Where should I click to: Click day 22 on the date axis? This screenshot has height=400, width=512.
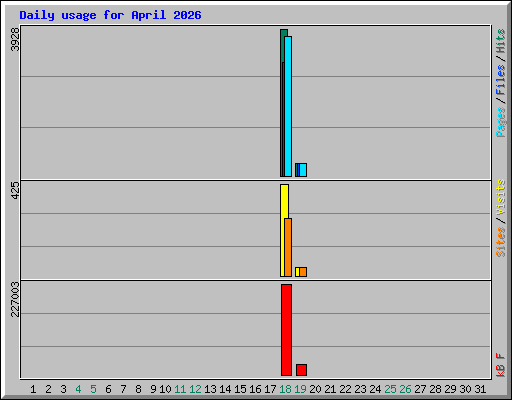tap(345, 389)
